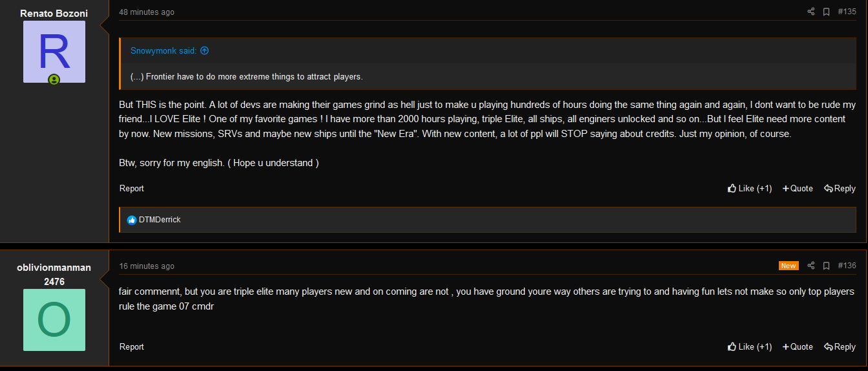View DTMDerrick's profile from likes list
The height and width of the screenshot is (371, 868).
pos(160,220)
